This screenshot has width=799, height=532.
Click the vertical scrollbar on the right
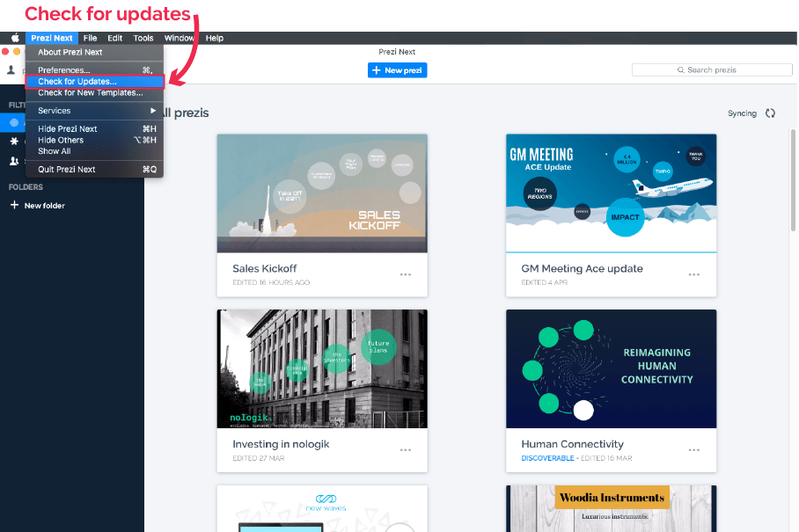click(x=793, y=220)
